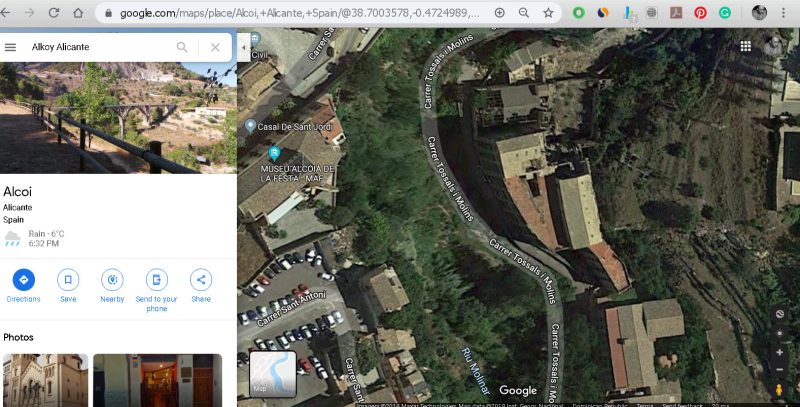Send Alcoi to your phone

[x=157, y=290]
